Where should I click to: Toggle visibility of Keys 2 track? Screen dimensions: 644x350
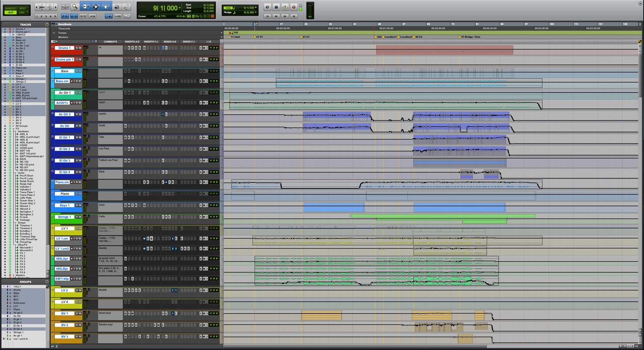(5, 76)
